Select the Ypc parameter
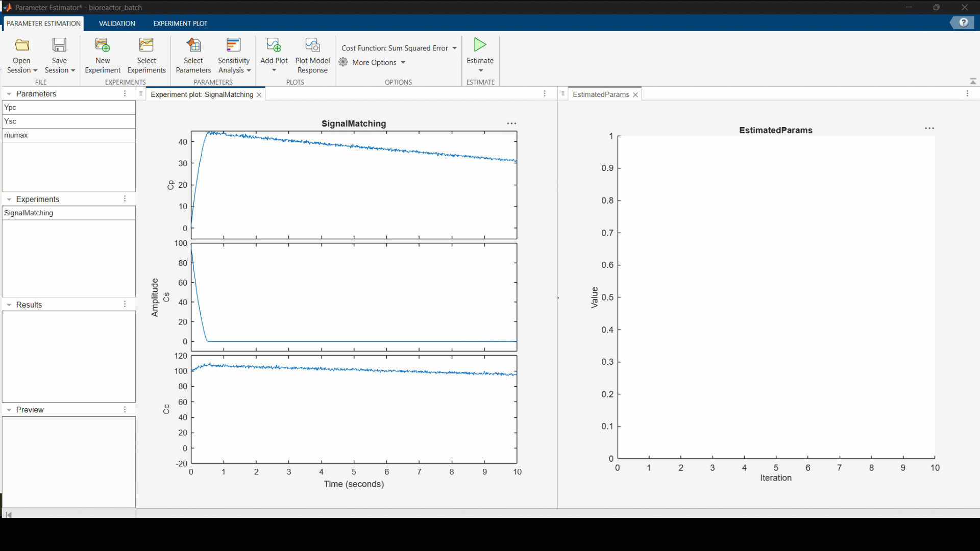This screenshot has height=551, width=980. tap(68, 107)
